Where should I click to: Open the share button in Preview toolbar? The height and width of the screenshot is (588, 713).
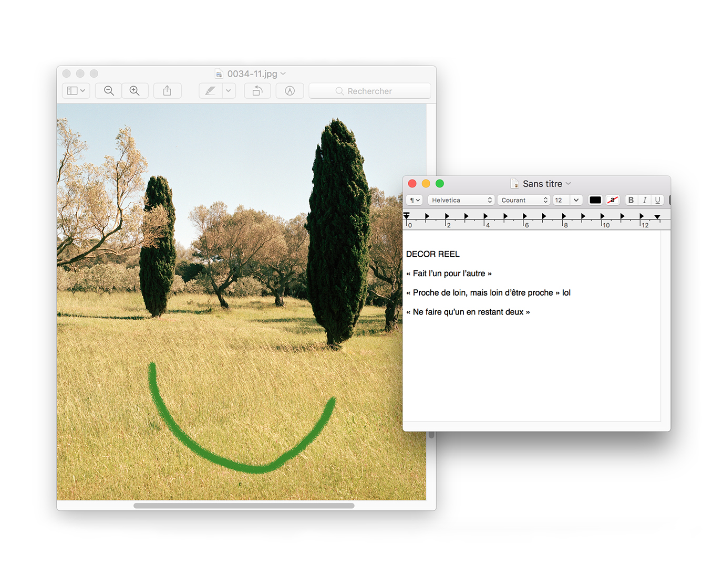[167, 91]
